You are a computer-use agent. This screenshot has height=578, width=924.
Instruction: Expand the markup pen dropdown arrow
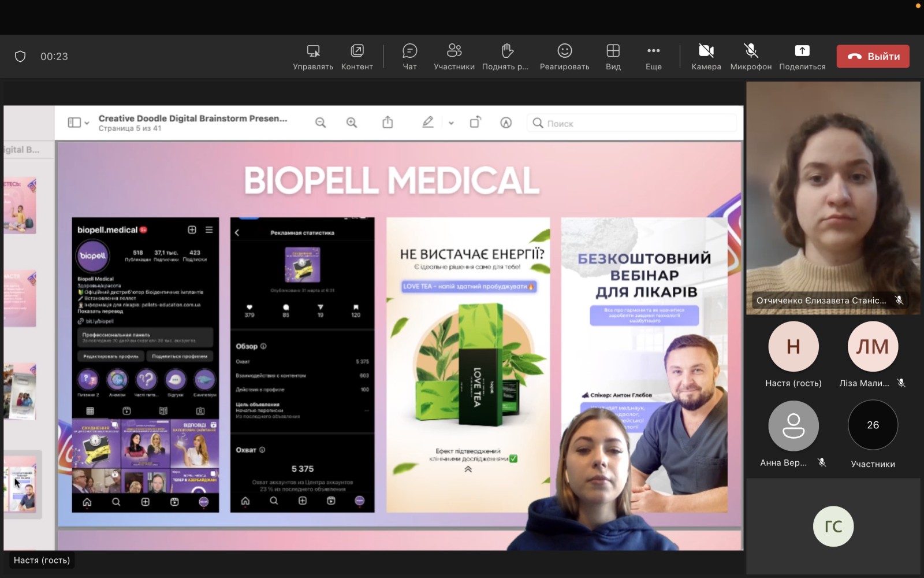pyautogui.click(x=451, y=123)
